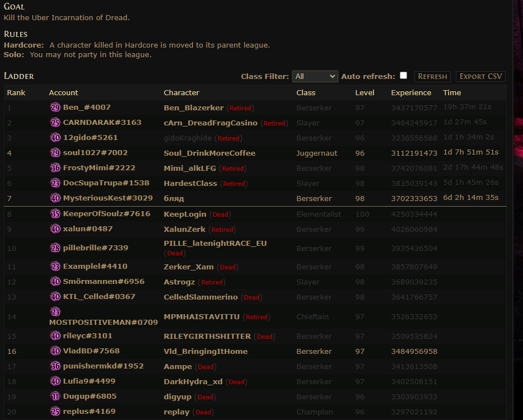This screenshot has width=523, height=420.
Task: Open account 12gido#5261 link
Action: tap(90, 137)
